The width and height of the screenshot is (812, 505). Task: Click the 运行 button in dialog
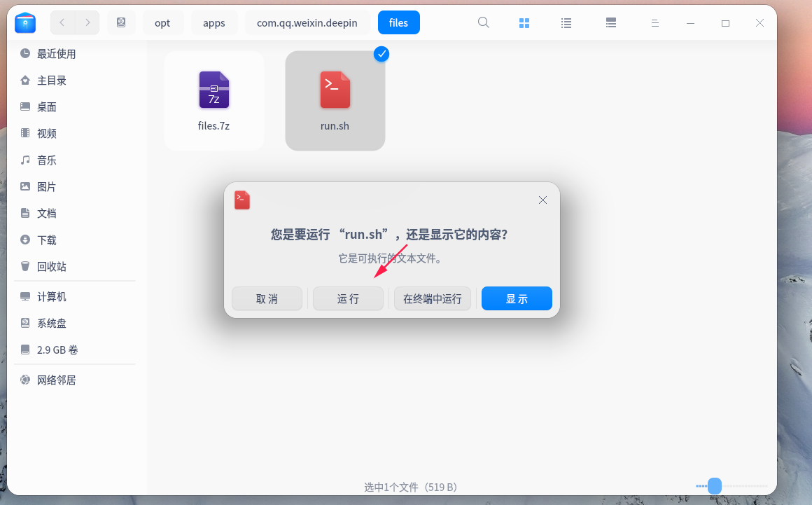click(x=348, y=299)
